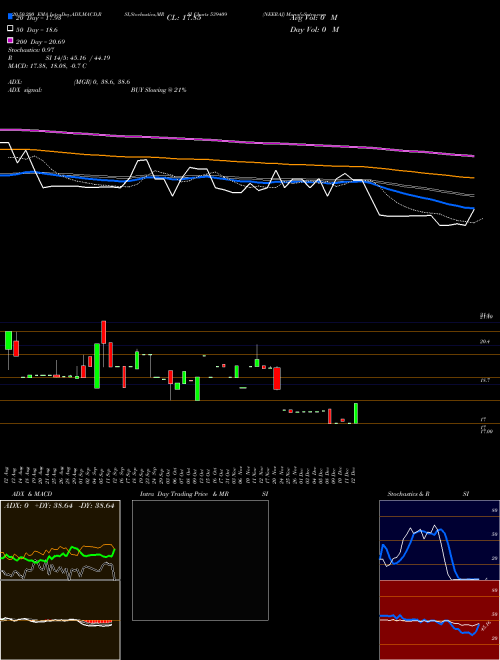Click the 'Avg Vol: 0 M' label
This screenshot has width=500, height=660.
314,18
